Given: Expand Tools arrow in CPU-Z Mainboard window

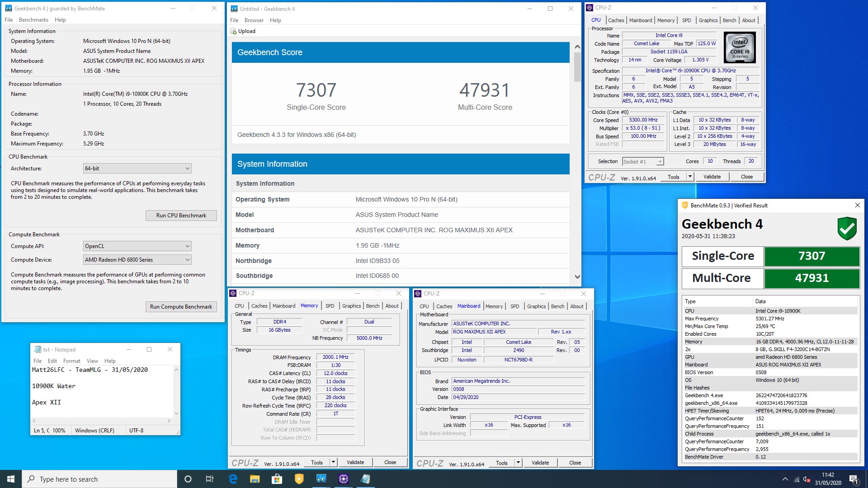Looking at the screenshot, I should [518, 463].
